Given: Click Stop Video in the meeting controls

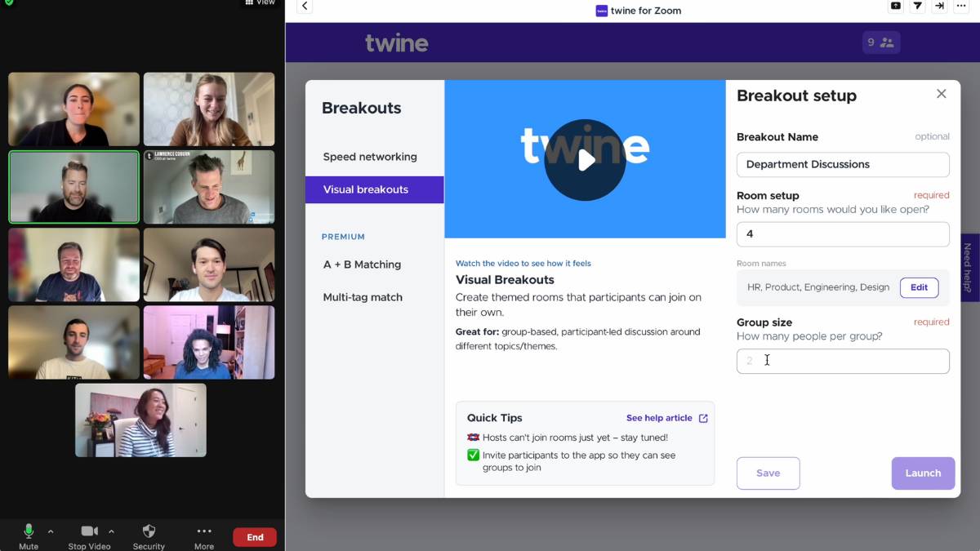Looking at the screenshot, I should point(90,531).
